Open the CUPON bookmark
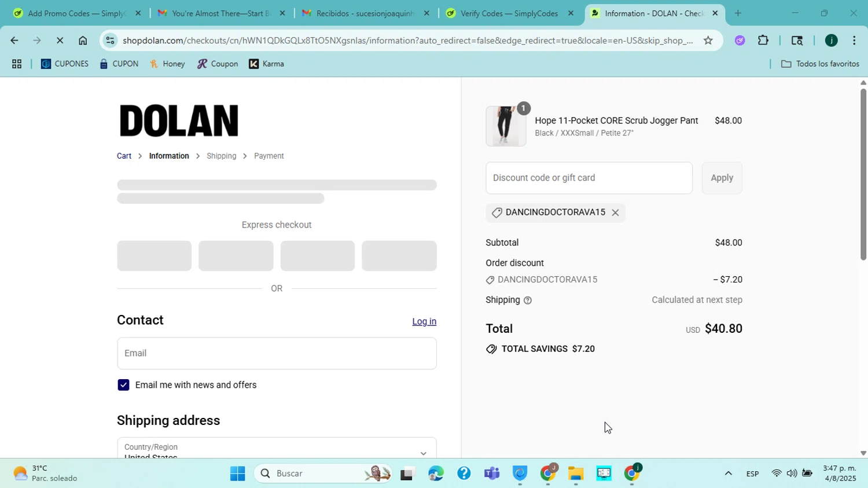This screenshot has height=488, width=868. pyautogui.click(x=119, y=64)
